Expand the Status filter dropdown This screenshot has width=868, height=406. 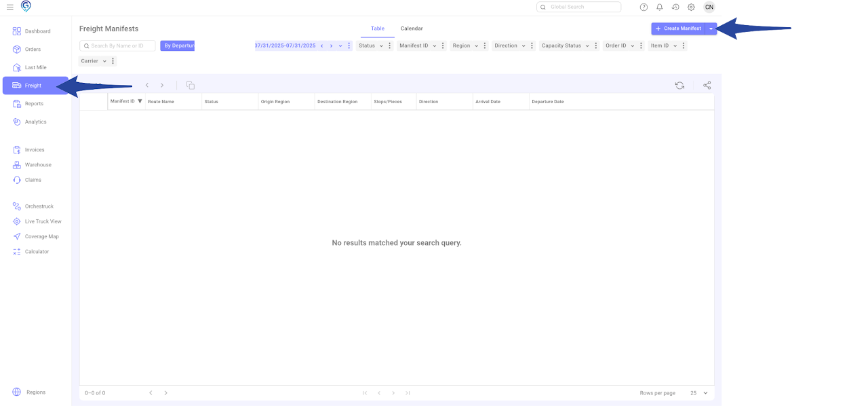[381, 46]
